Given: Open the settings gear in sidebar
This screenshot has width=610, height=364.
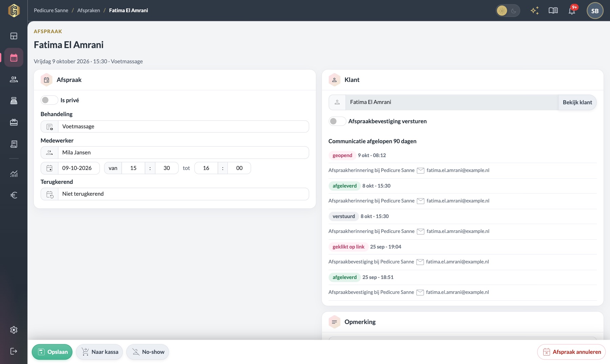Looking at the screenshot, I should [x=14, y=330].
